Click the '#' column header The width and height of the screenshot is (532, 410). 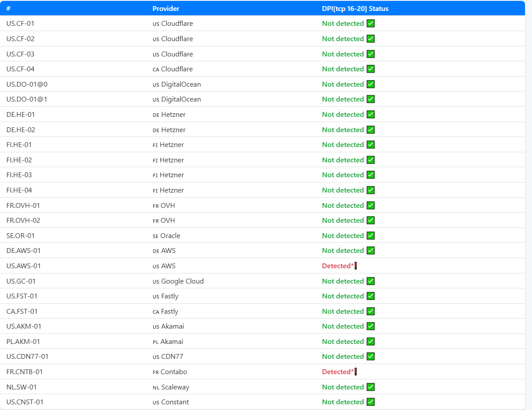(8, 8)
